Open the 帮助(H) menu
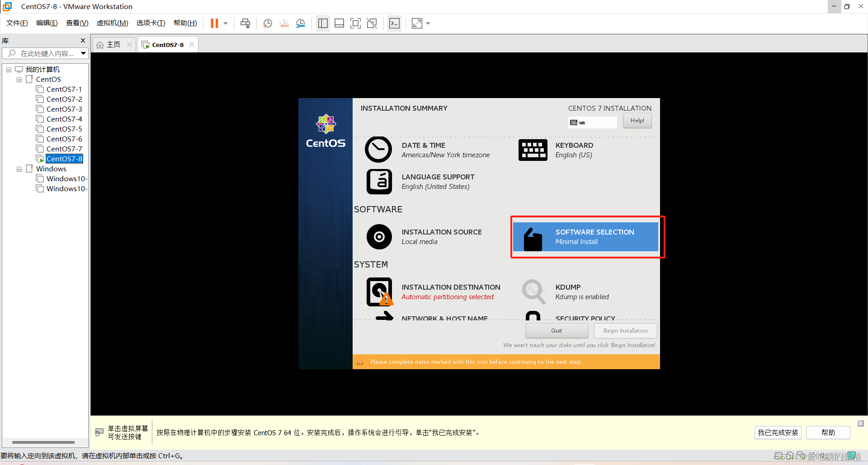The height and width of the screenshot is (465, 868). pyautogui.click(x=185, y=23)
